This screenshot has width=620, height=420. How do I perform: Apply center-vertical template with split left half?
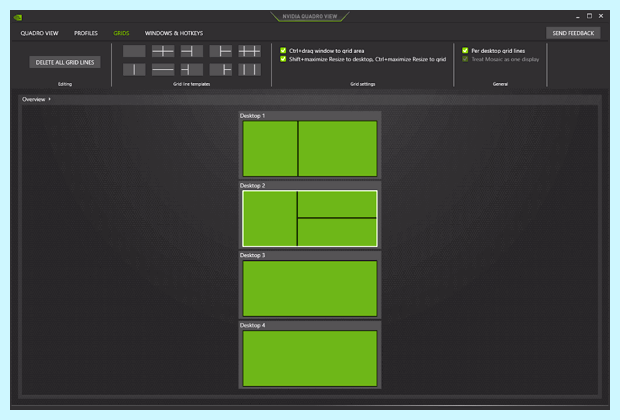coord(192,51)
